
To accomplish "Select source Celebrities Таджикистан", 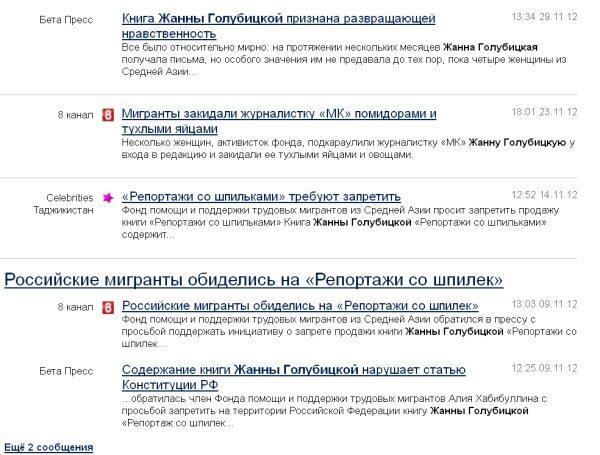I will click(x=64, y=204).
